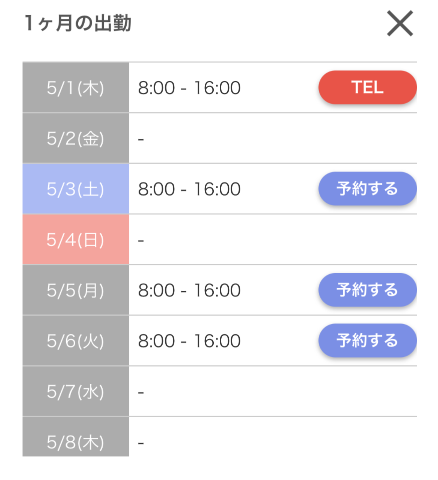
Task: Click the 1ヶ月の出勤 heading
Action: pyautogui.click(x=78, y=23)
